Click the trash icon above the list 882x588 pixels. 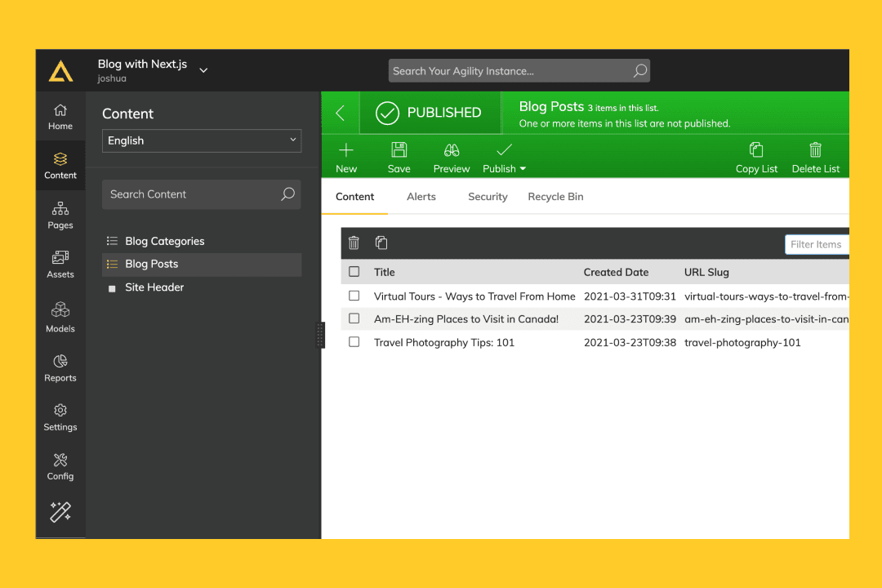[354, 243]
